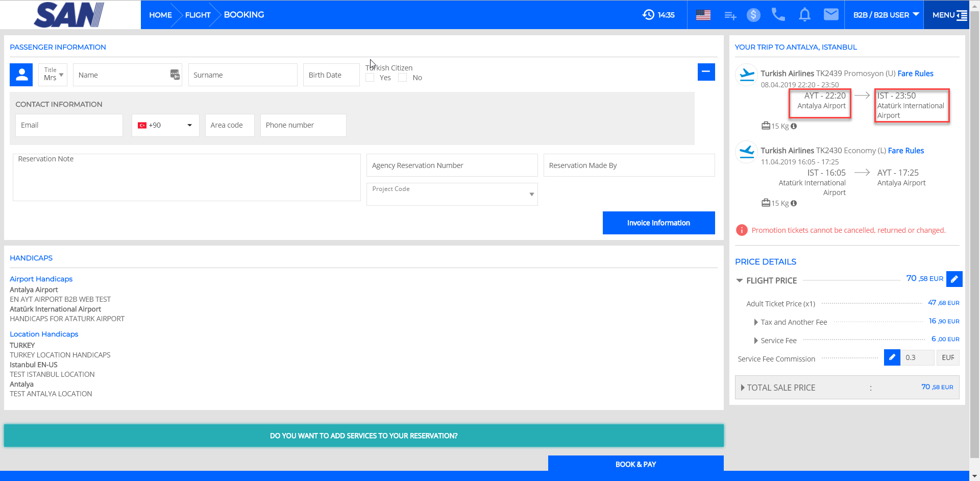Edit service fee commission pencil icon

(892, 357)
